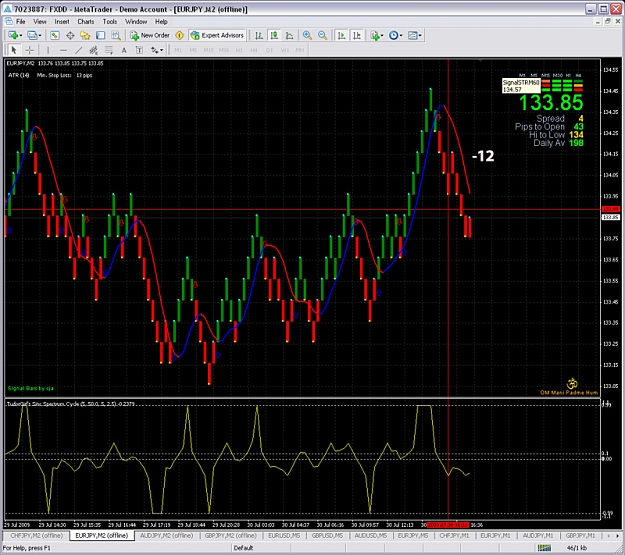Show the Data Window panel
This screenshot has height=555, width=625.
[x=70, y=35]
